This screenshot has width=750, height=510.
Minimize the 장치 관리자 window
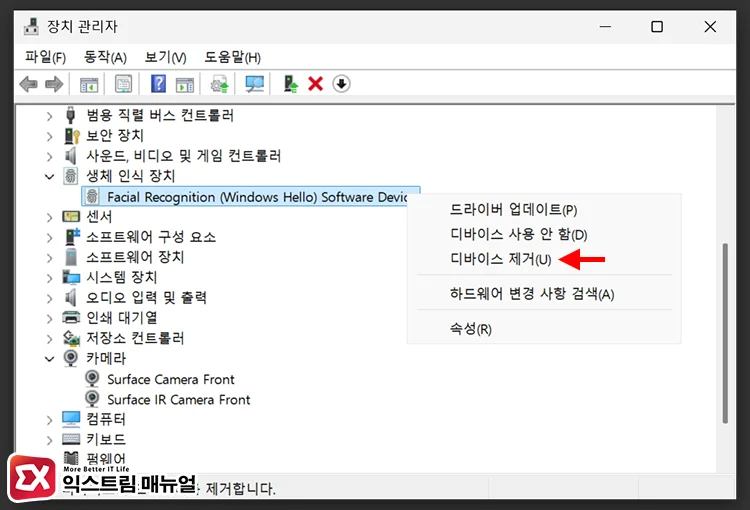coord(606,26)
